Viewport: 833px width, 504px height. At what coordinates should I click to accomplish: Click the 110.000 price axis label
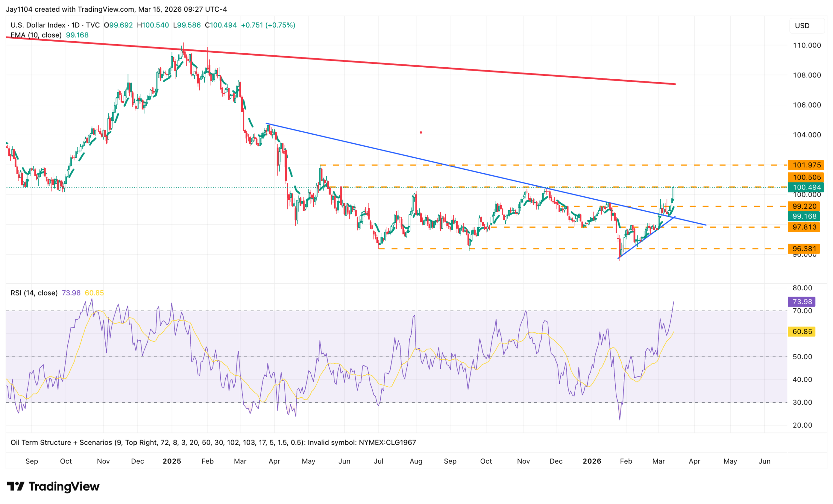coord(807,45)
